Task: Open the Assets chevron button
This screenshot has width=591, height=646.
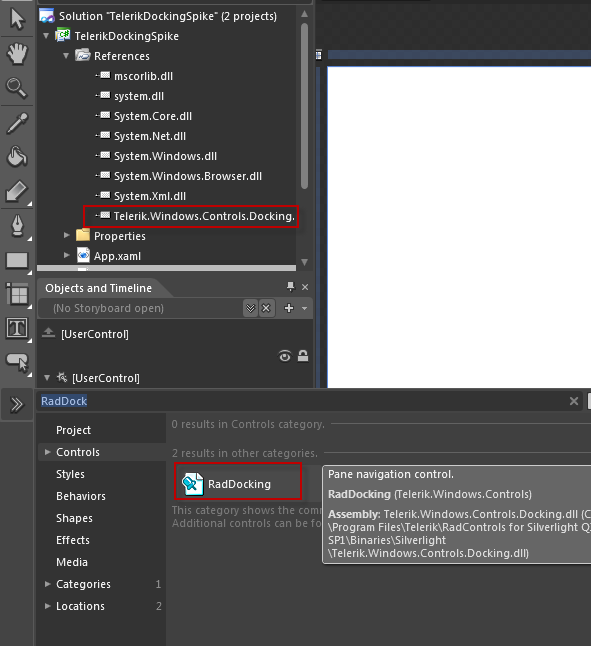Action: [17, 405]
